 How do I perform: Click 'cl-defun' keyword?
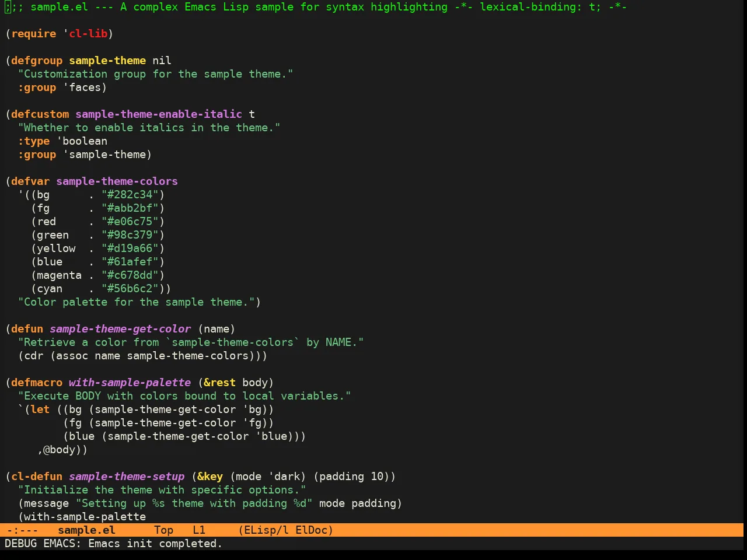coord(37,477)
